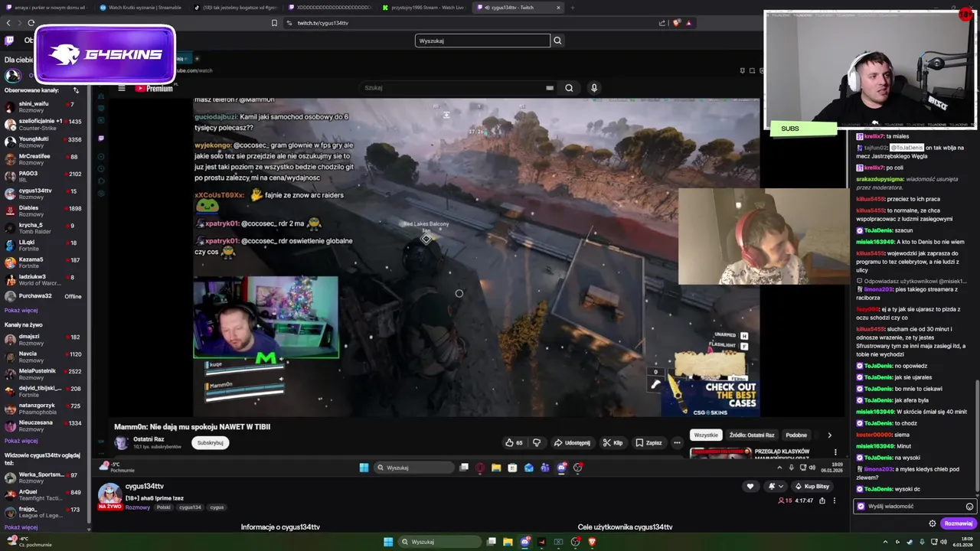Image resolution: width=980 pixels, height=551 pixels.
Task: Open YouTube hamburger menu in stream
Action: (x=121, y=88)
